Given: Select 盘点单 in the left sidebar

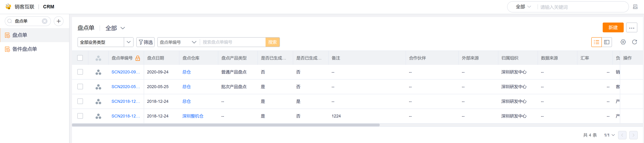Looking at the screenshot, I should (20, 35).
